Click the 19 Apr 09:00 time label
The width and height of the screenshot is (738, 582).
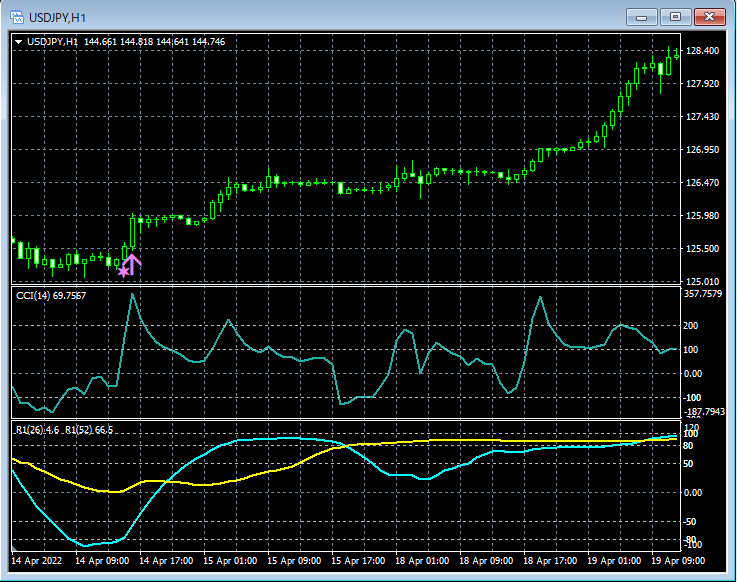(x=676, y=561)
